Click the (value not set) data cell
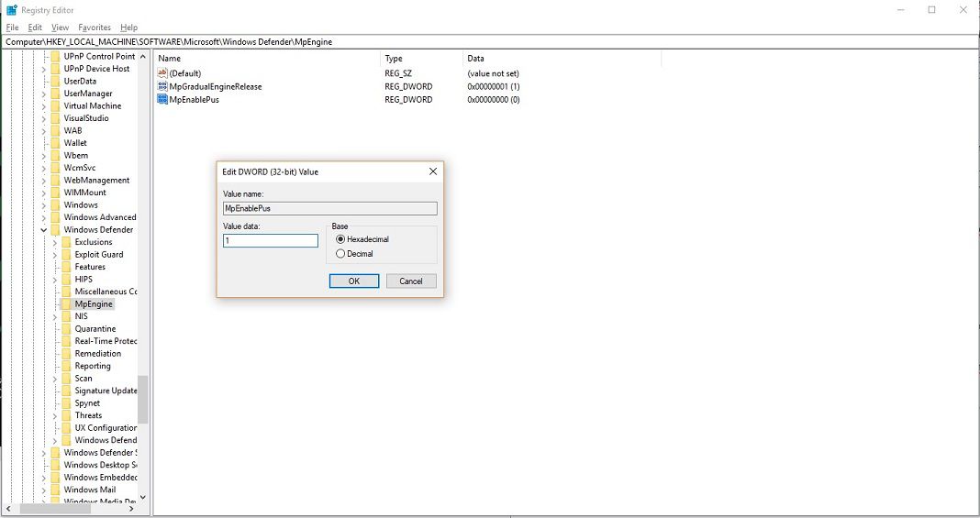Image resolution: width=980 pixels, height=518 pixels. coord(493,73)
